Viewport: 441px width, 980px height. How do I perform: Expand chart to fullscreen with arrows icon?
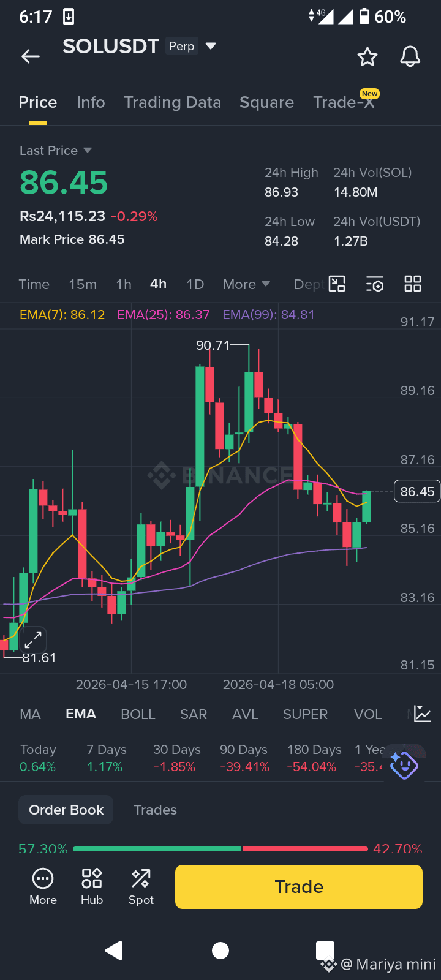pyautogui.click(x=32, y=640)
